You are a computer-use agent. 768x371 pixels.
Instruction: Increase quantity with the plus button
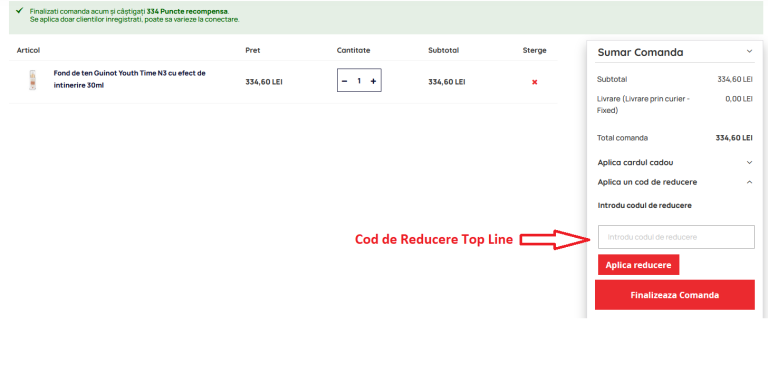[373, 81]
